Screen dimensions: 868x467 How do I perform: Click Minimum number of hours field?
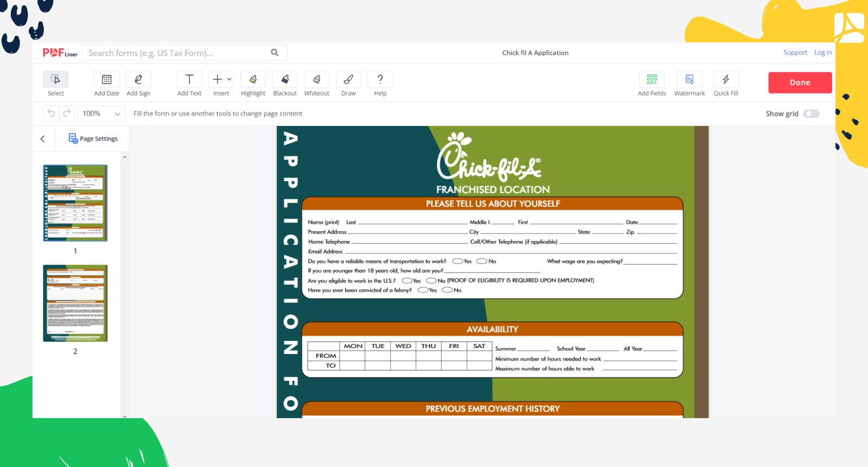(x=640, y=359)
